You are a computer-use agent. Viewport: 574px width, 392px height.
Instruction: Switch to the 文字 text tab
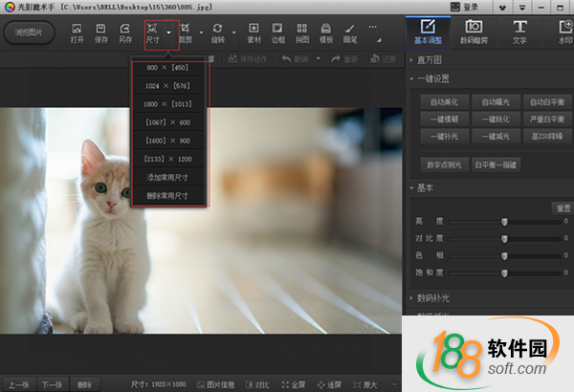pyautogui.click(x=519, y=32)
